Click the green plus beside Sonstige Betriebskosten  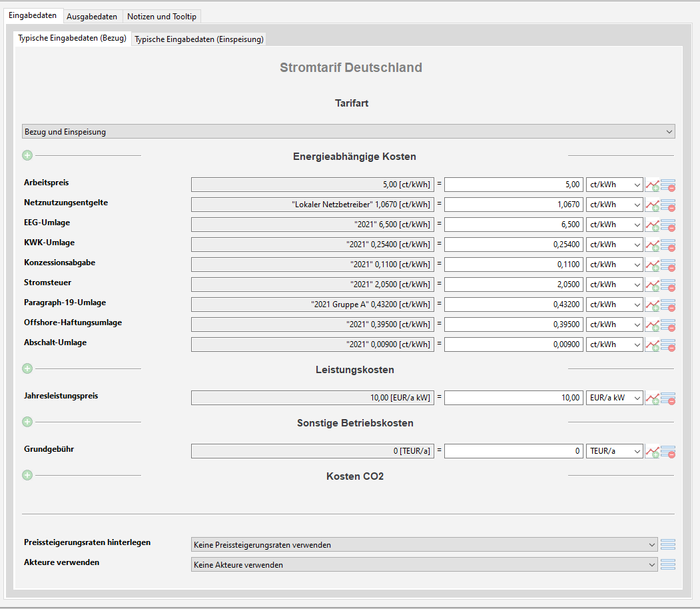27,422
